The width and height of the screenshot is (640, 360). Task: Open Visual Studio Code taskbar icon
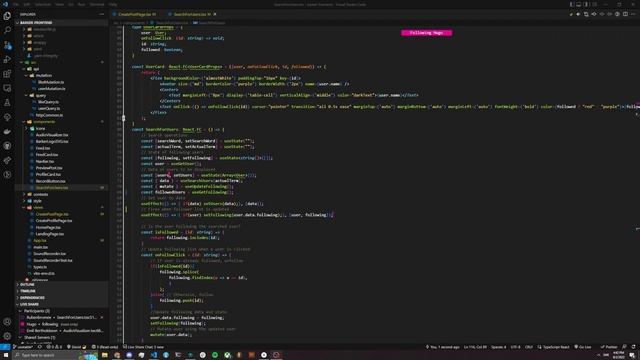click(x=154, y=355)
